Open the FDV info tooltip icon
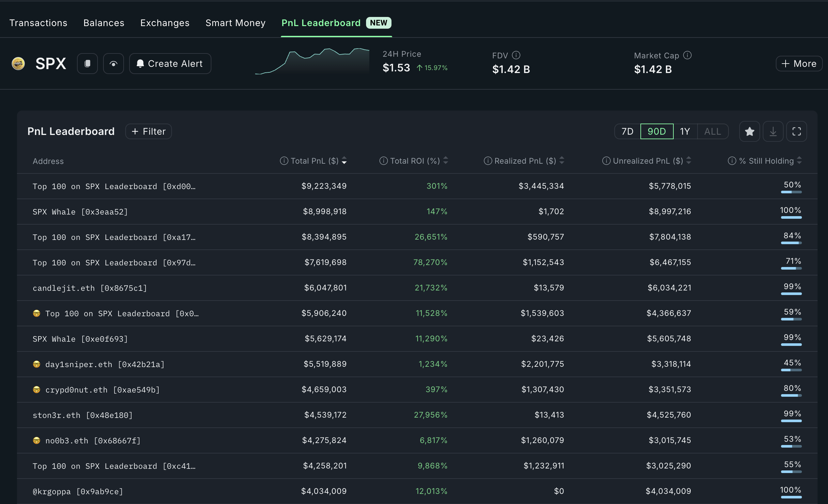 (516, 55)
